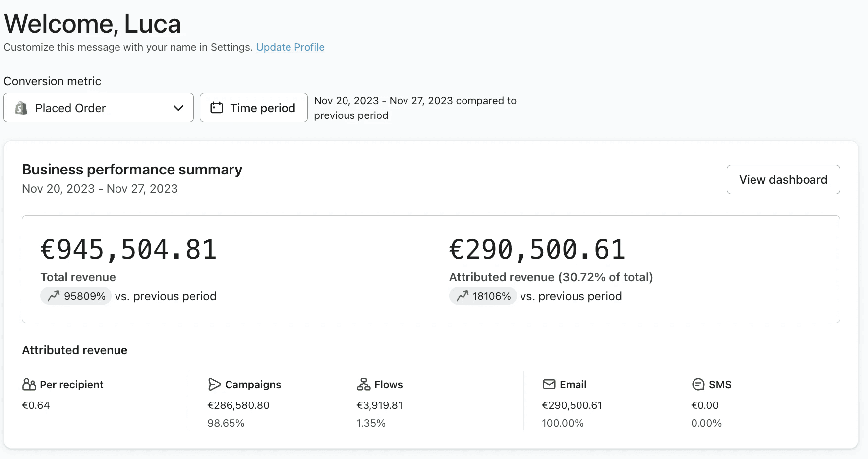The width and height of the screenshot is (868, 459).
Task: Select the Campaigns revenue label
Action: [253, 384]
